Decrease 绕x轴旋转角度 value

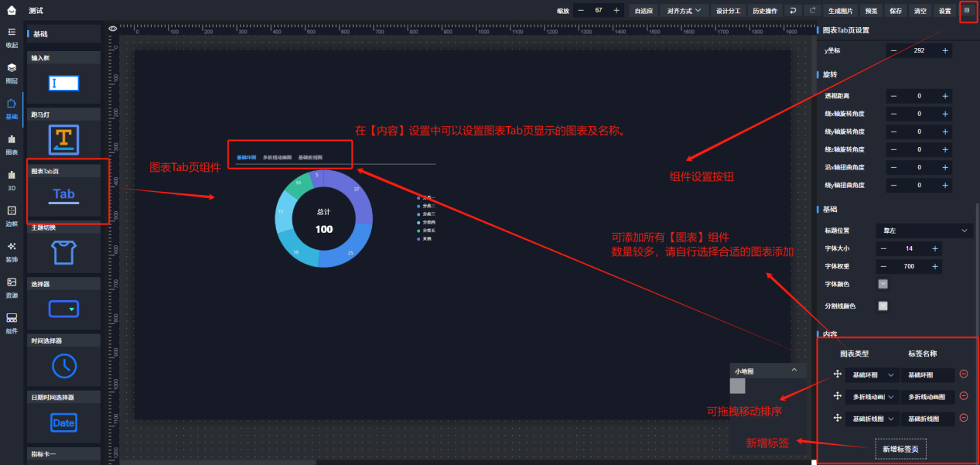tap(893, 114)
